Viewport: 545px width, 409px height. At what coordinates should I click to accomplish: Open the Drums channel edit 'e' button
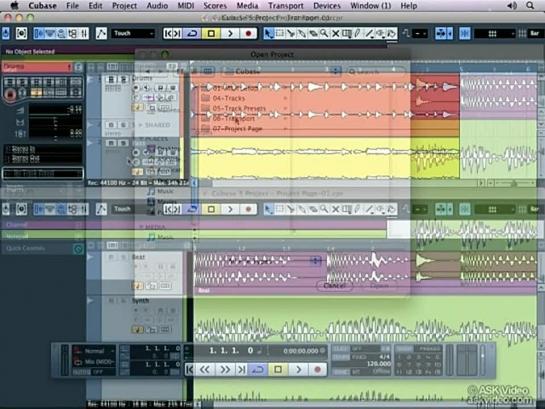(78, 67)
